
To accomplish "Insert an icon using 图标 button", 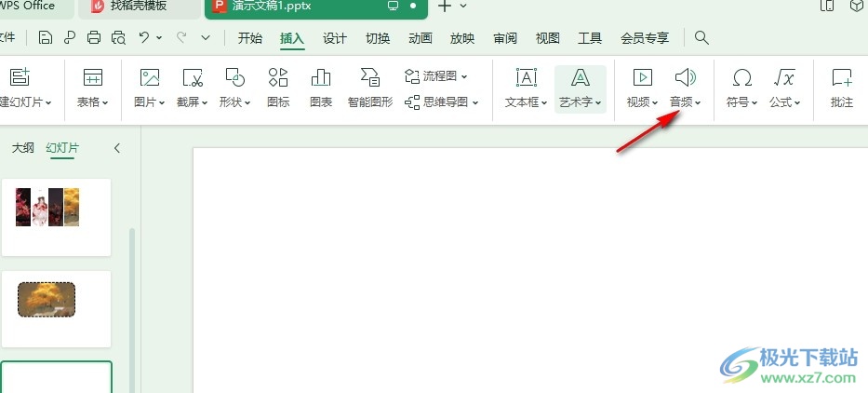I will tap(278, 86).
